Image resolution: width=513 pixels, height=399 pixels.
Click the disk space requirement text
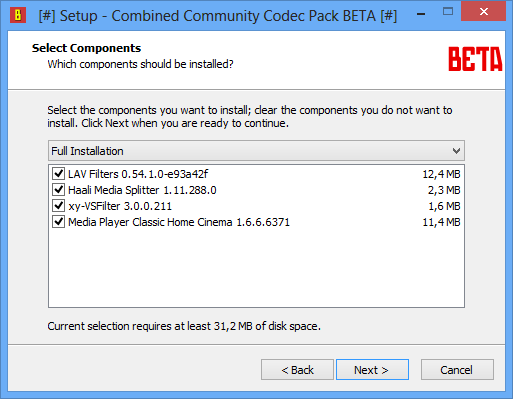pos(184,326)
